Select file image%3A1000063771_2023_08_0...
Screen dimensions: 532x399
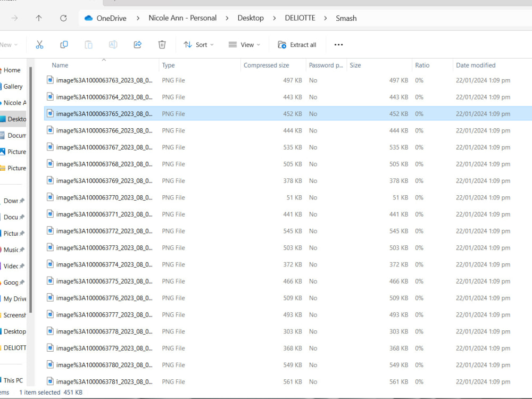pyautogui.click(x=104, y=214)
